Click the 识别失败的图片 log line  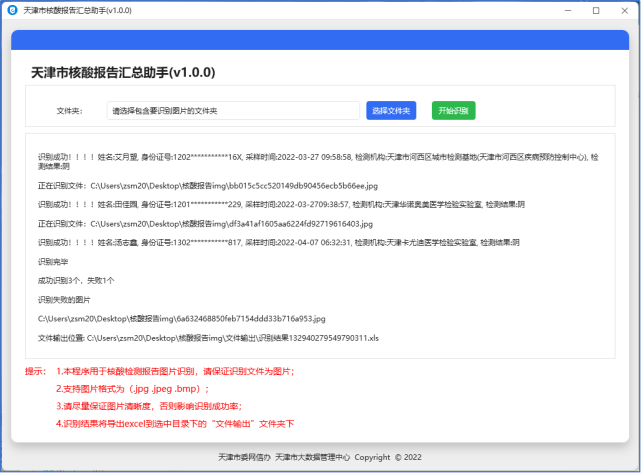(64, 299)
